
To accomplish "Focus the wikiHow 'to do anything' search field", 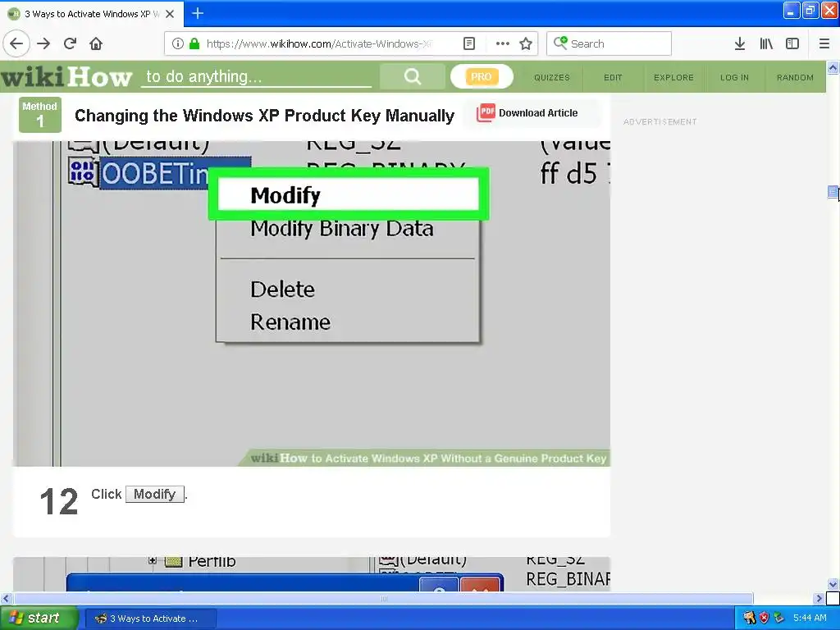I will [x=256, y=76].
